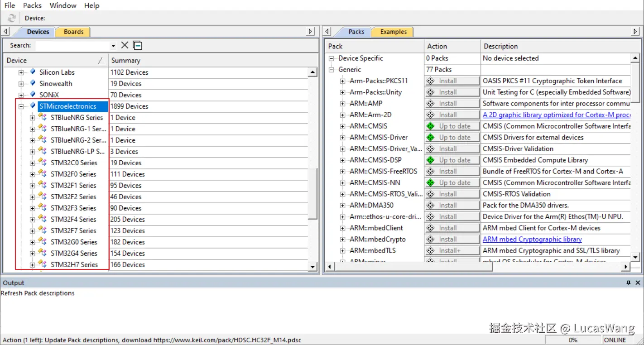Click the install icon for ARM::DMA350
The width and height of the screenshot is (644, 345).
(431, 206)
